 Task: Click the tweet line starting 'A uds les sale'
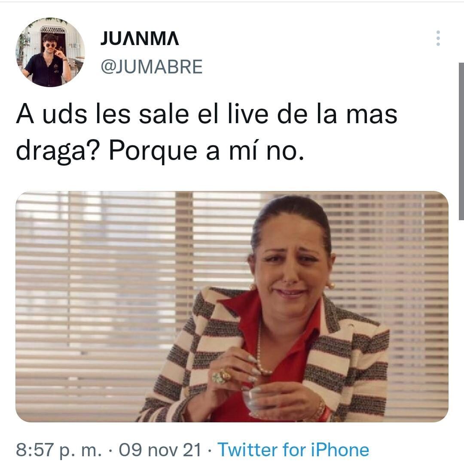(x=207, y=115)
